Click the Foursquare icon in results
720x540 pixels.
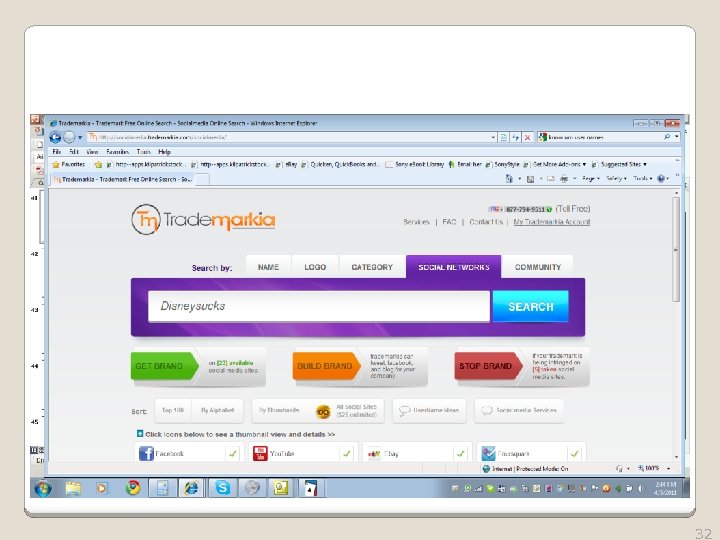[488, 453]
